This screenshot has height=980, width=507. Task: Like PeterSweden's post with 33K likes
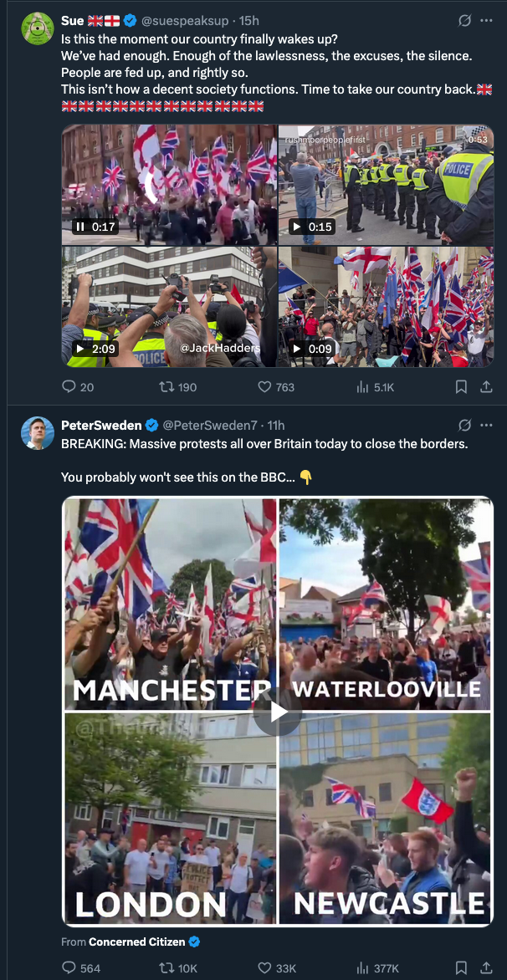pos(264,967)
